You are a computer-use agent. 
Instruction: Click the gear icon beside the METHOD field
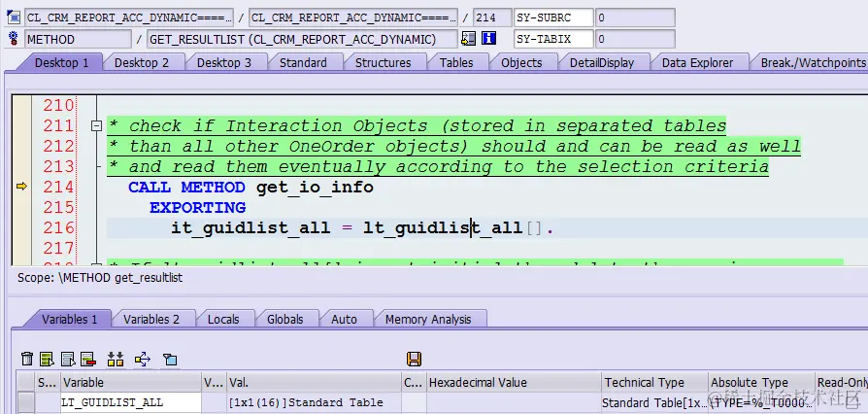pyautogui.click(x=14, y=38)
